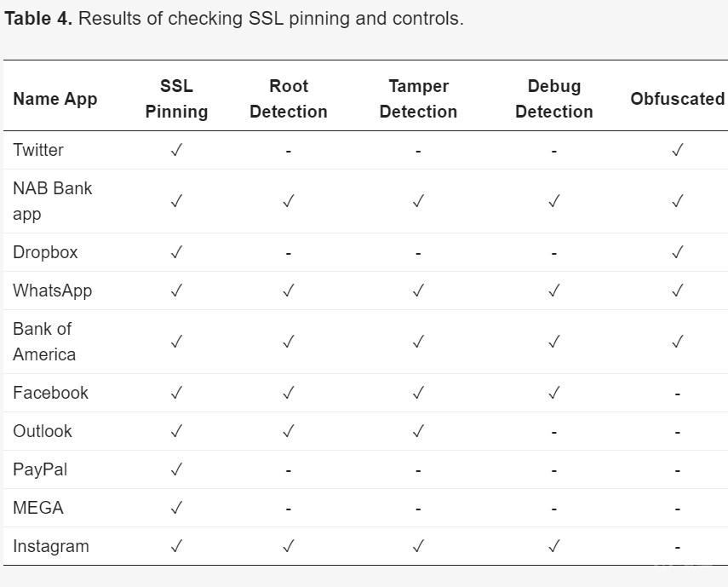Click the Twitter SSL Pinning checkmark

coord(176,150)
